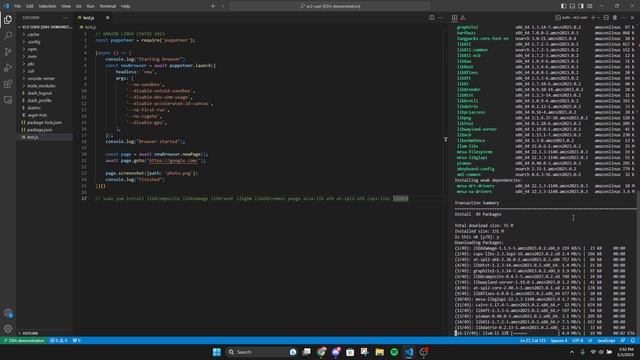This screenshot has height=360, width=640.
Task: Click the kill terminal trash icon
Action: coord(615,18)
